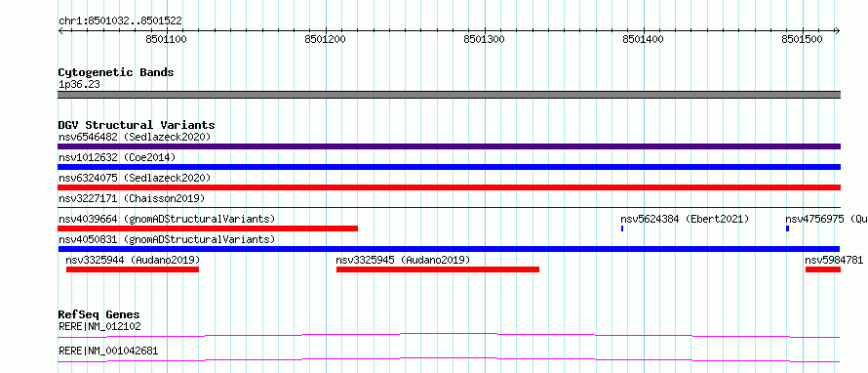Click the dark purple nsv6546482 bar
The image size is (868, 373).
click(x=449, y=146)
